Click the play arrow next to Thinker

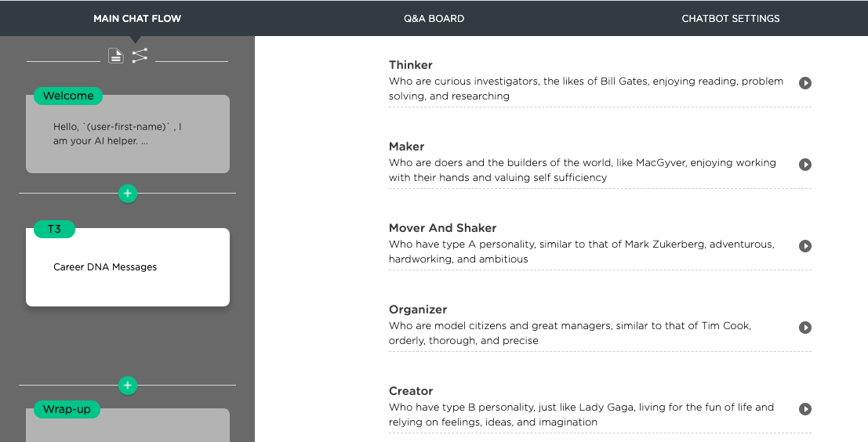click(x=805, y=83)
